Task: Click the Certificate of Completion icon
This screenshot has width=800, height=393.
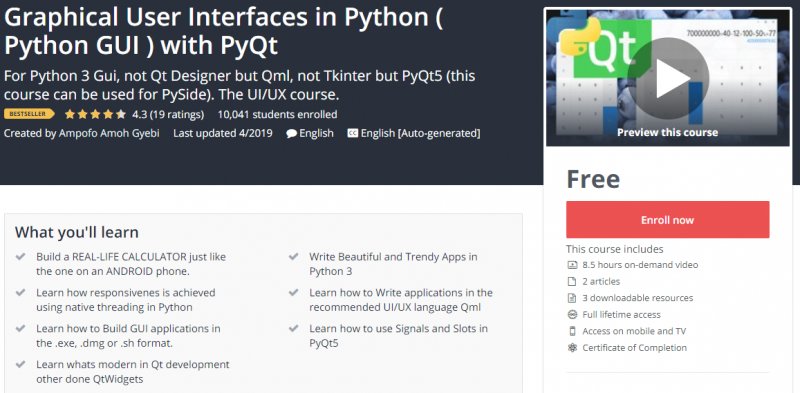Action: point(572,348)
